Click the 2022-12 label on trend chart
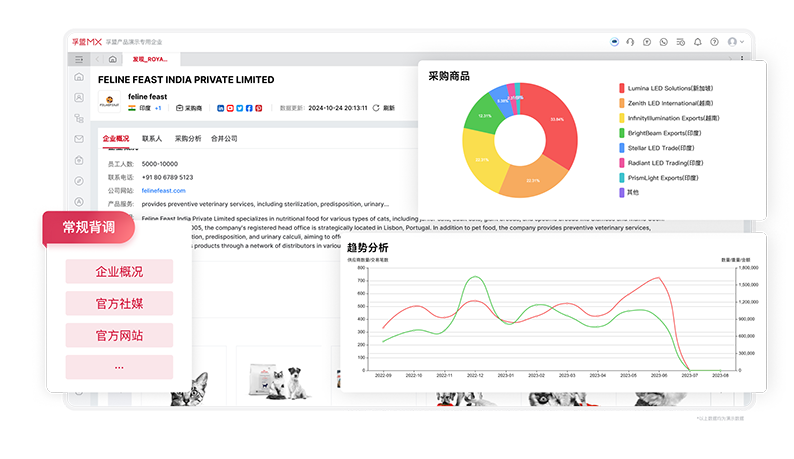This screenshot has width=794, height=459. [x=475, y=375]
